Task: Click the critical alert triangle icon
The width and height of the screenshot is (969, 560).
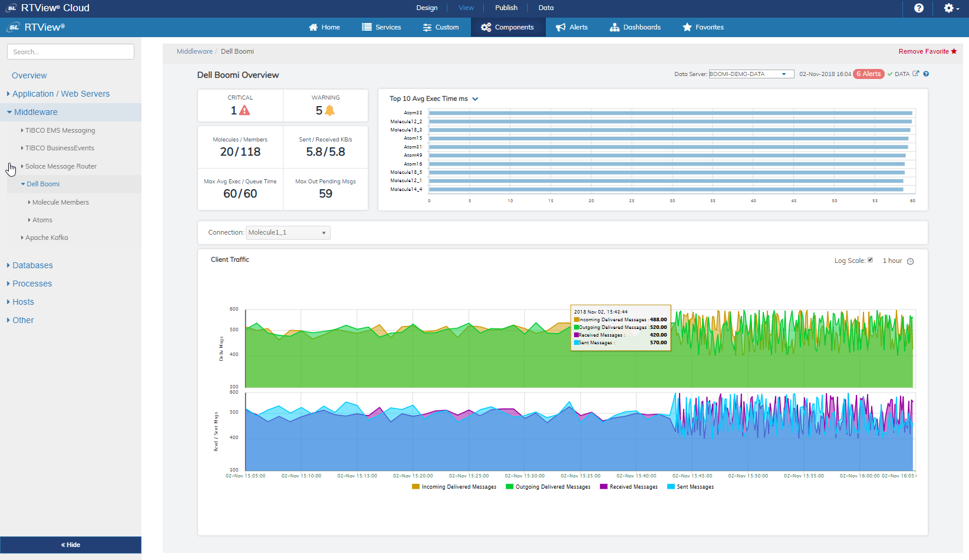Action: pos(245,111)
